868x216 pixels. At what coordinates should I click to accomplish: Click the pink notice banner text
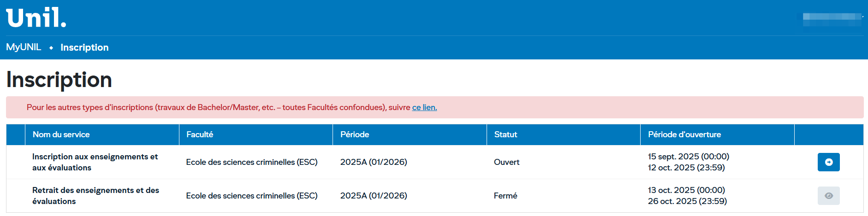(218, 107)
